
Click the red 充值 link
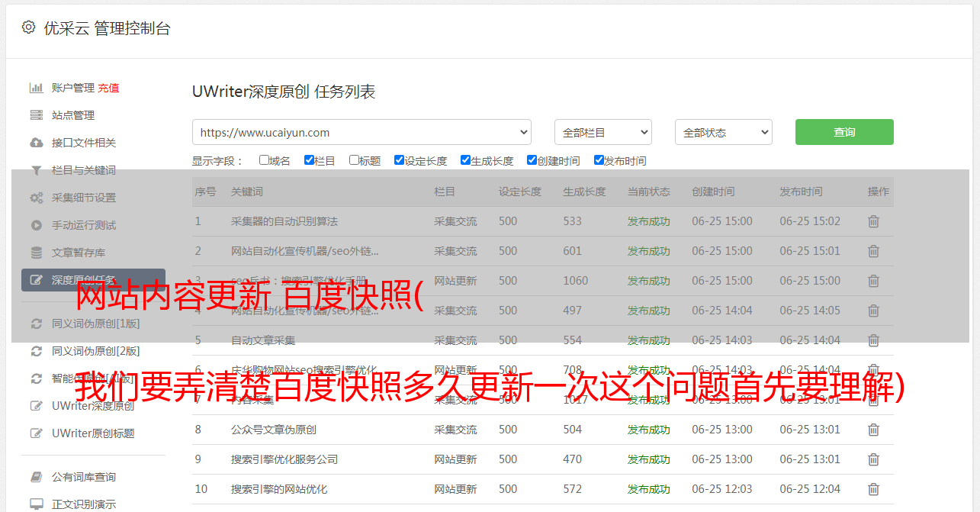[x=108, y=88]
